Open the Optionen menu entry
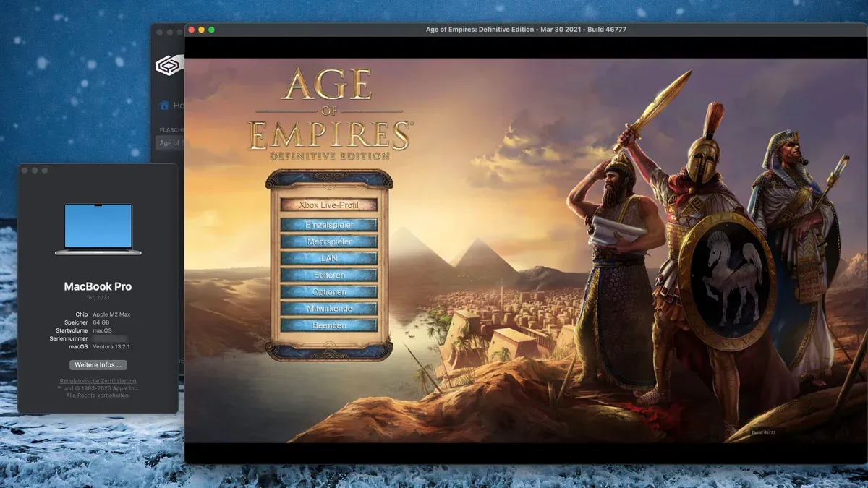This screenshot has width=868, height=488. point(329,292)
